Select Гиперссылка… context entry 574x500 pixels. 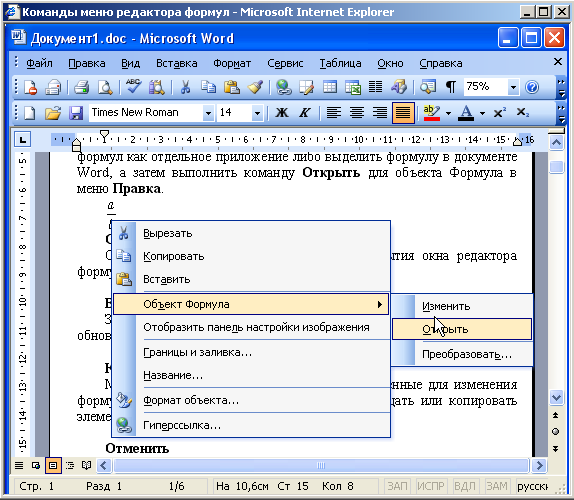[251, 425]
